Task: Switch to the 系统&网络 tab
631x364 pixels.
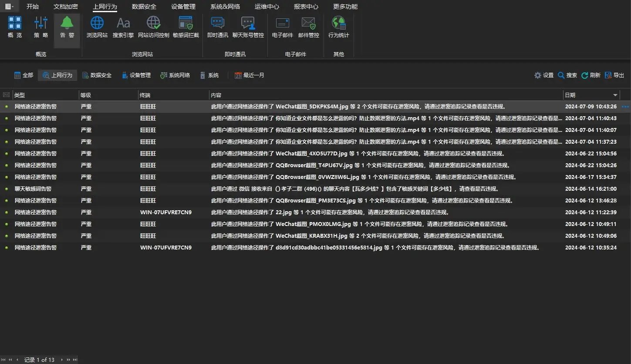Action: [x=225, y=7]
